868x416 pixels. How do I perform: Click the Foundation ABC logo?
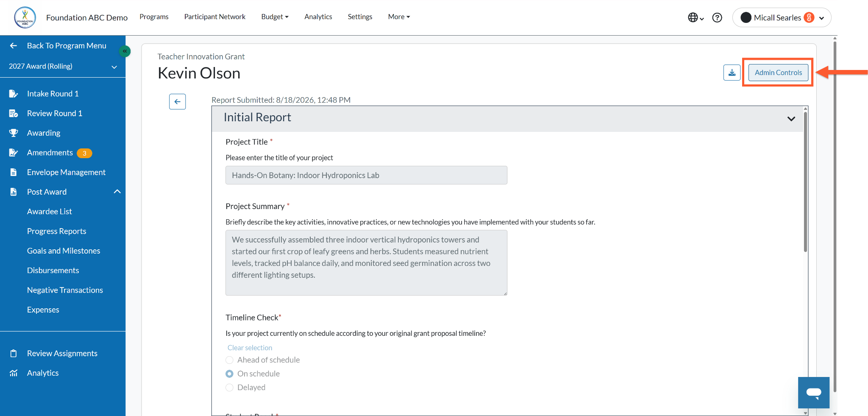pos(25,17)
